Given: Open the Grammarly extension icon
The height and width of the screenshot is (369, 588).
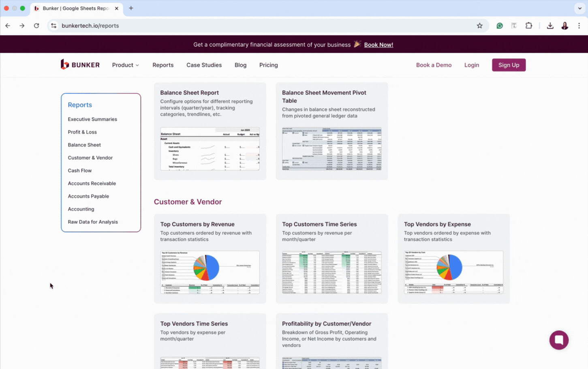Looking at the screenshot, I should pos(500,26).
